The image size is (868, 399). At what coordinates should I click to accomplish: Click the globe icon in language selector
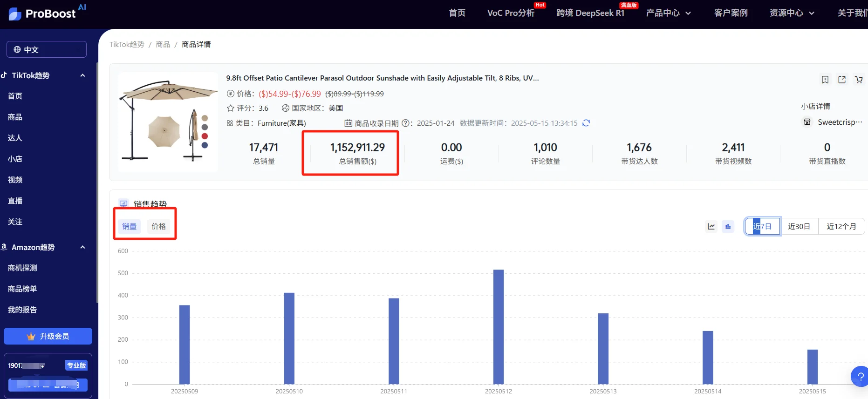click(17, 49)
